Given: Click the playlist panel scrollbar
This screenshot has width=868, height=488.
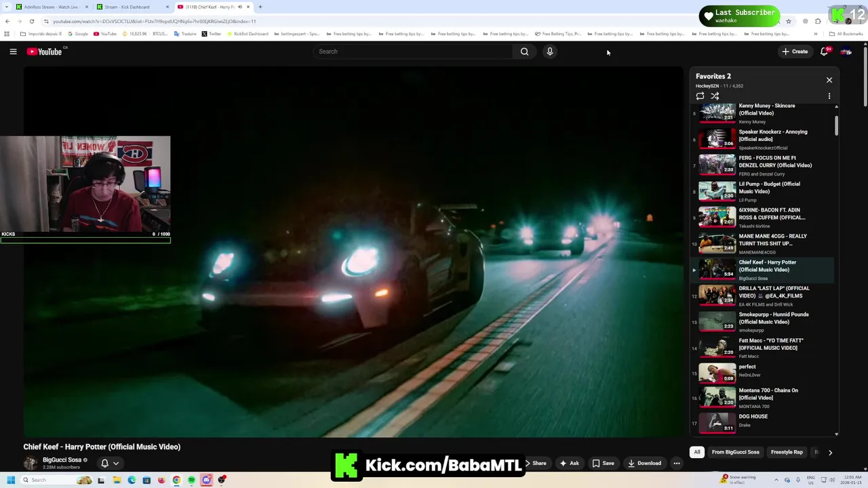Looking at the screenshot, I should (836, 125).
